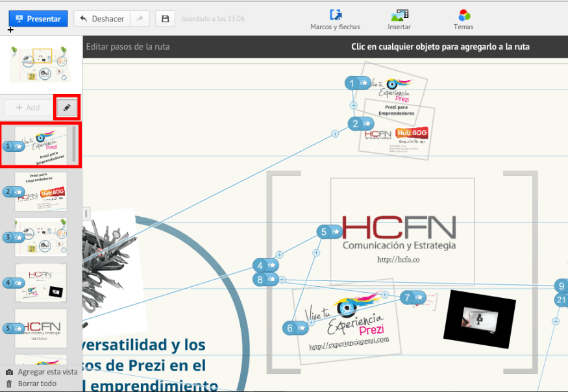Click star icon on sidebar step 1 badge

click(19, 147)
